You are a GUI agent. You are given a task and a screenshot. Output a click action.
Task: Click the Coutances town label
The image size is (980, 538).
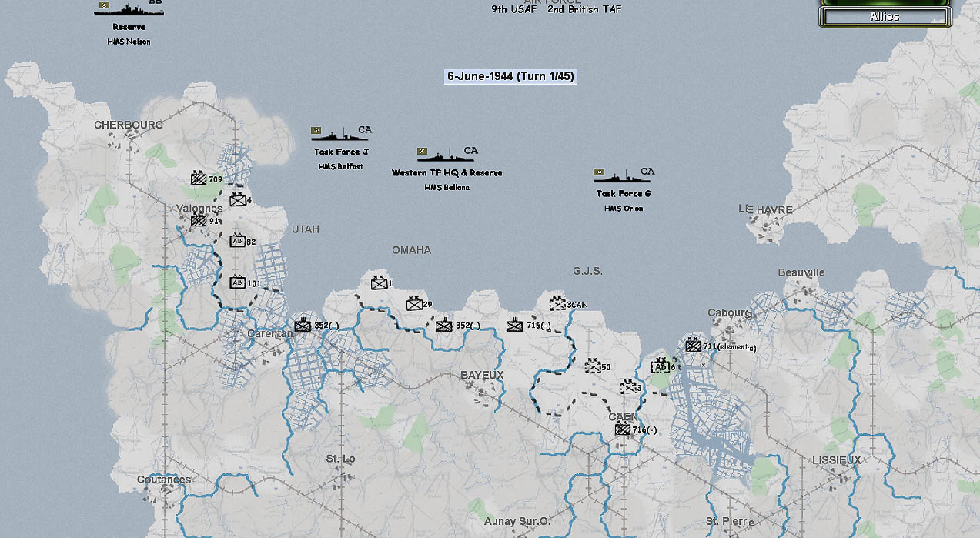pos(163,480)
